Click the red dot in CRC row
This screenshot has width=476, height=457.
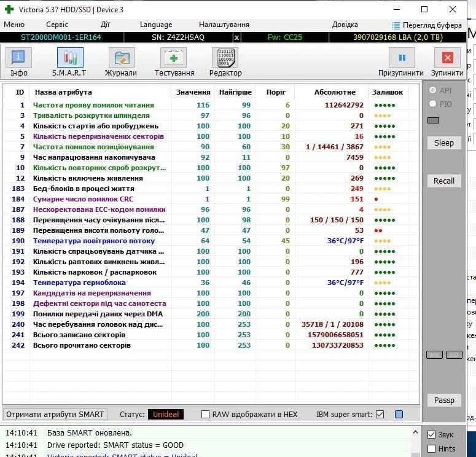[x=376, y=200]
